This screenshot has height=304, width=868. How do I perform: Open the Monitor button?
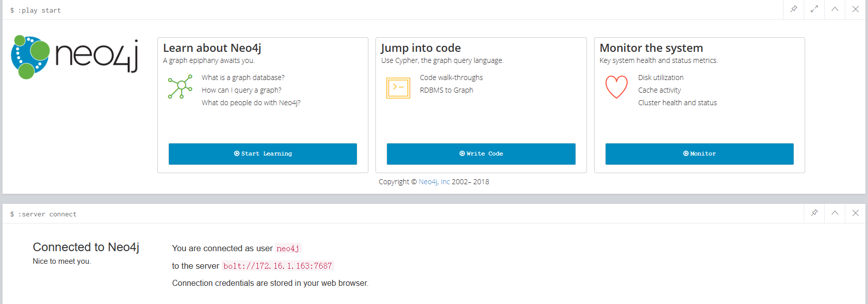[700, 154]
